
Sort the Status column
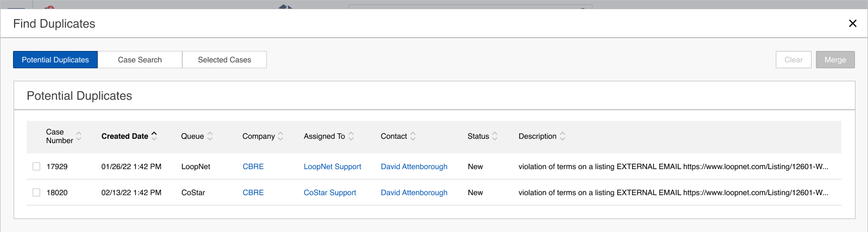coord(495,136)
